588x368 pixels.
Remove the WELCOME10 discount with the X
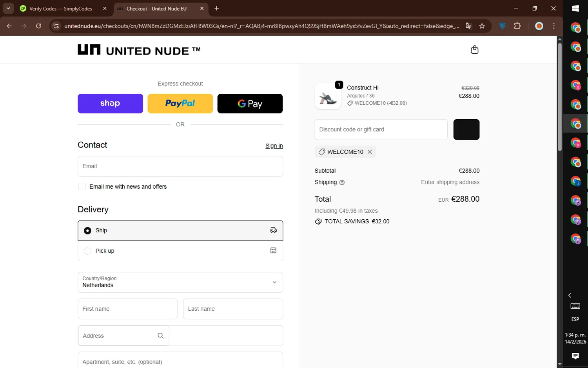[370, 152]
